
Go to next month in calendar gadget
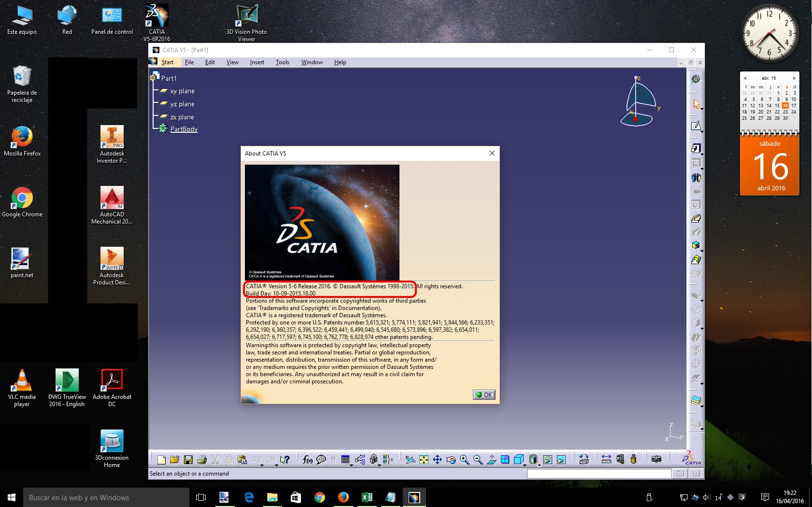pyautogui.click(x=794, y=78)
